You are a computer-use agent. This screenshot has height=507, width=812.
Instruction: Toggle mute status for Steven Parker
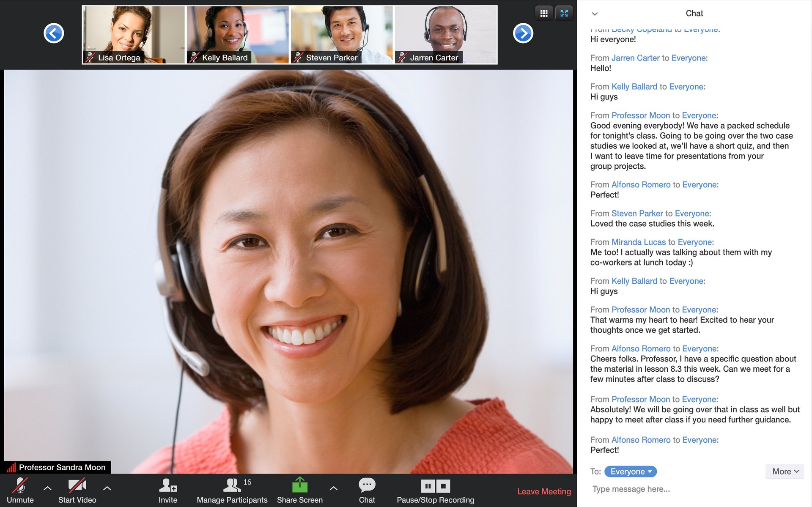coord(298,57)
